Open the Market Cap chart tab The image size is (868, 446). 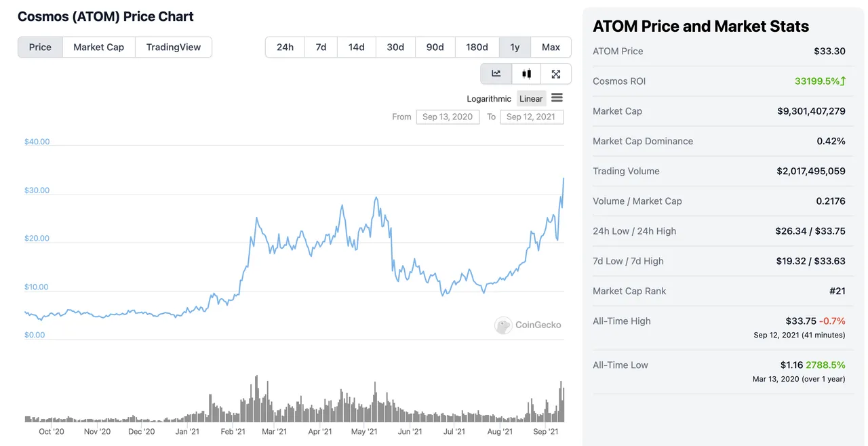[99, 47]
